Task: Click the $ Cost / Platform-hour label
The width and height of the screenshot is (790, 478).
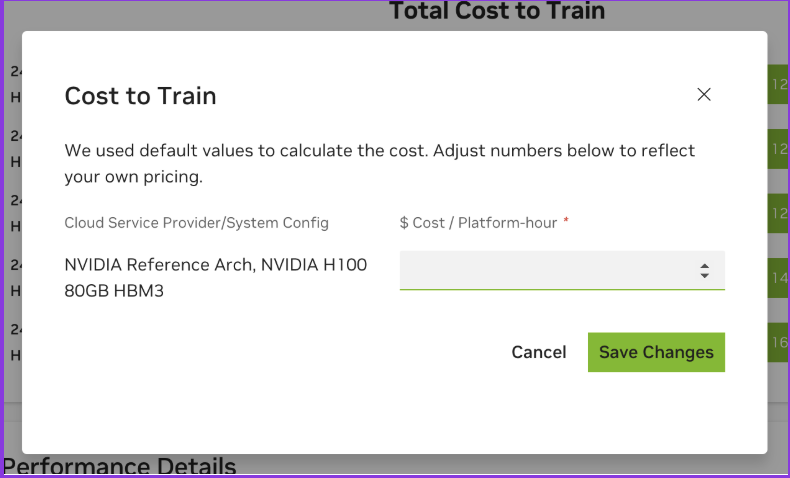Action: 478,223
